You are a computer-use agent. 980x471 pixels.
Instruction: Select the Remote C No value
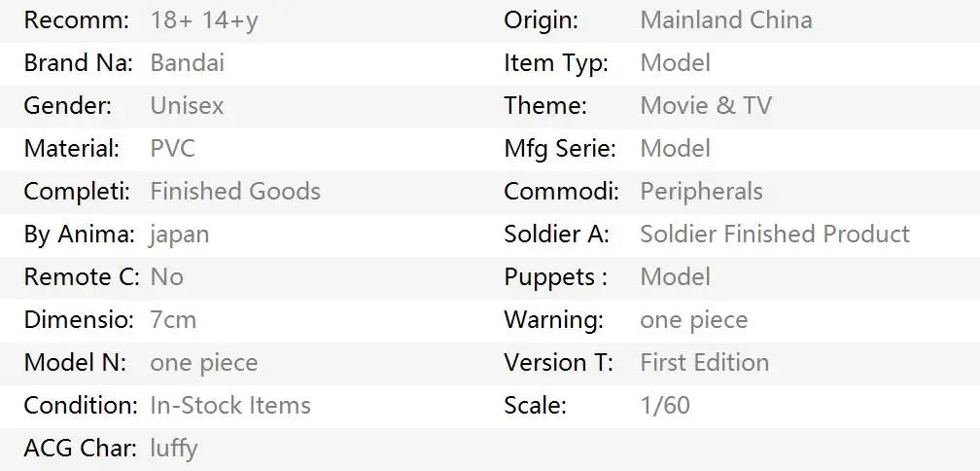(x=167, y=277)
